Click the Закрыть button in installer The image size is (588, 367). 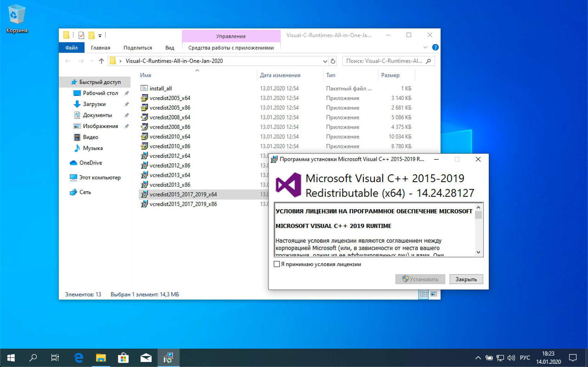tap(466, 279)
